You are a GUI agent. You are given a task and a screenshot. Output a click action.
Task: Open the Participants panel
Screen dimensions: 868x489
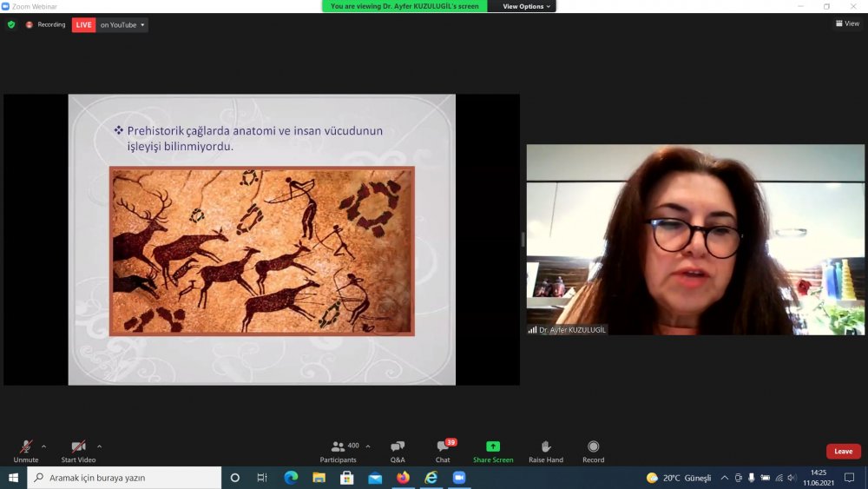point(339,449)
